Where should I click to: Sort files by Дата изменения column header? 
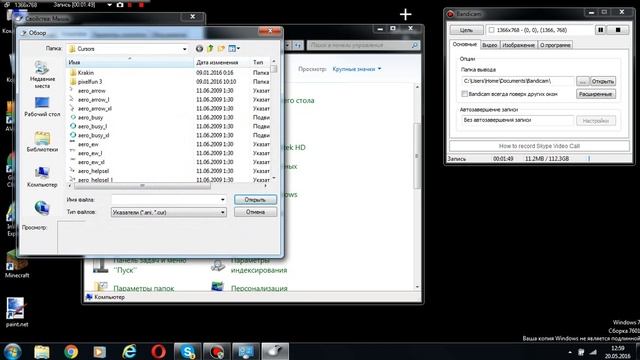(x=222, y=62)
